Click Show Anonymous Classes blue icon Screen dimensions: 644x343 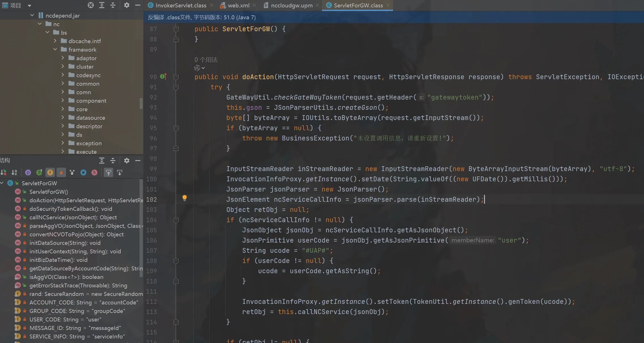83,172
